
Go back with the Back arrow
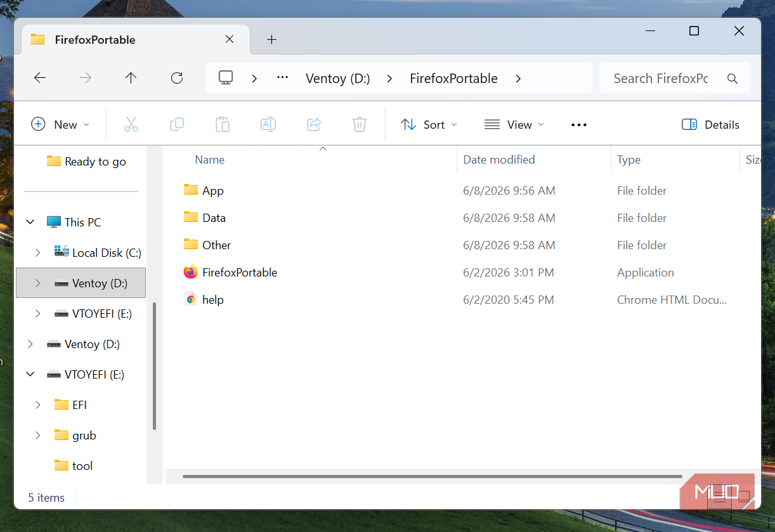click(40, 78)
